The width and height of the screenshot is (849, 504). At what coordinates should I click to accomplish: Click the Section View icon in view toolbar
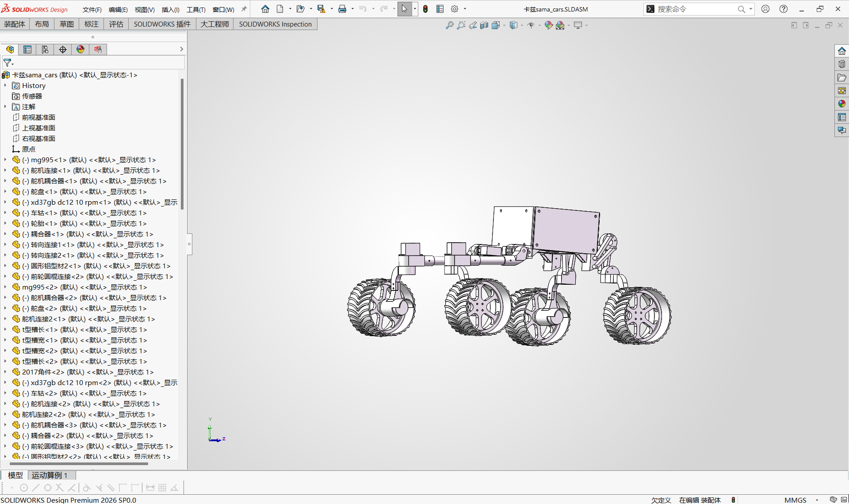pyautogui.click(x=484, y=25)
